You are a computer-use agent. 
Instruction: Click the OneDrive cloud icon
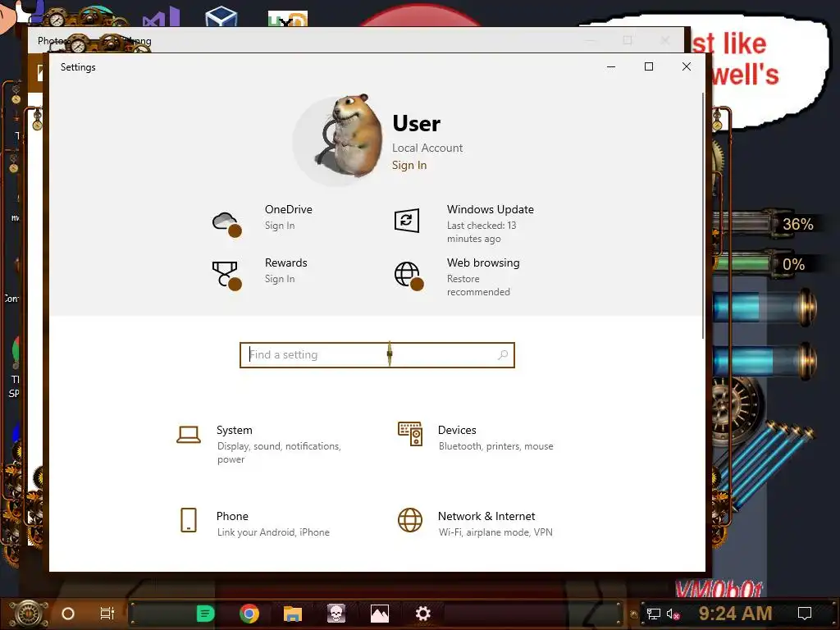[226, 223]
